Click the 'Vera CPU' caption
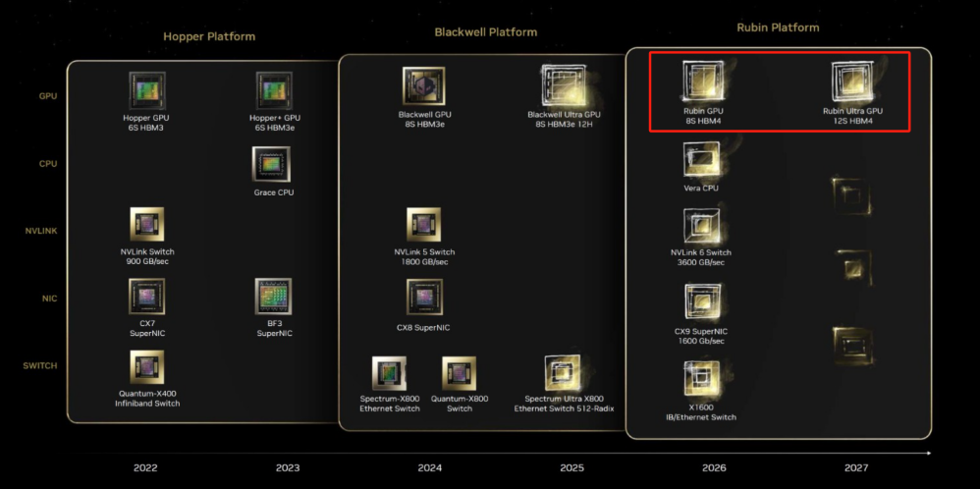 [701, 189]
